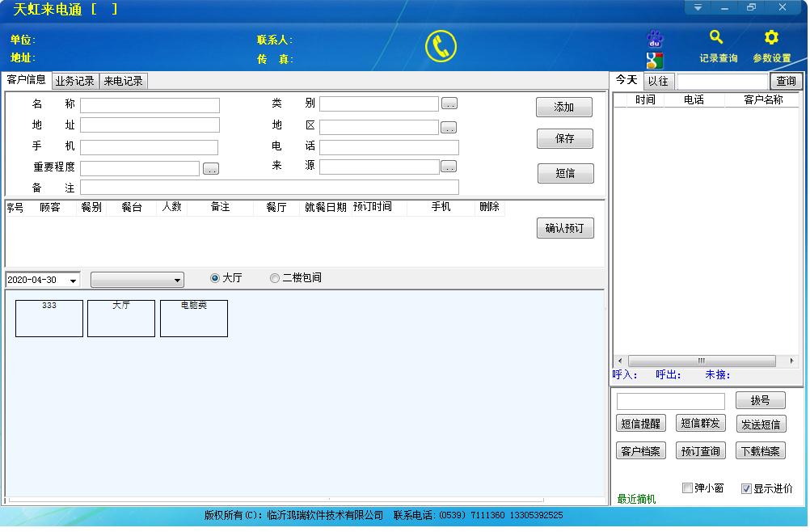The height and width of the screenshot is (532, 810).
Task: Click the 下载档案 button
Action: point(761,451)
